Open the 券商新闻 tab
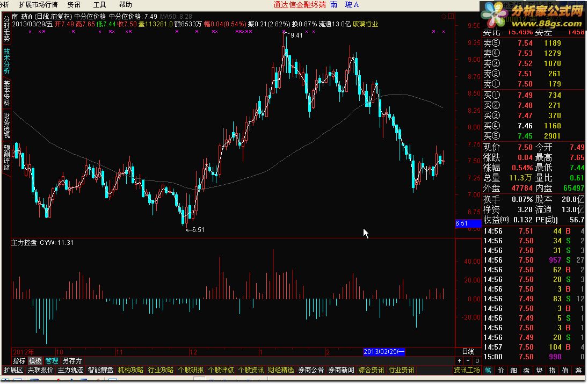Viewport: 588px width, 384px height. coord(341,370)
